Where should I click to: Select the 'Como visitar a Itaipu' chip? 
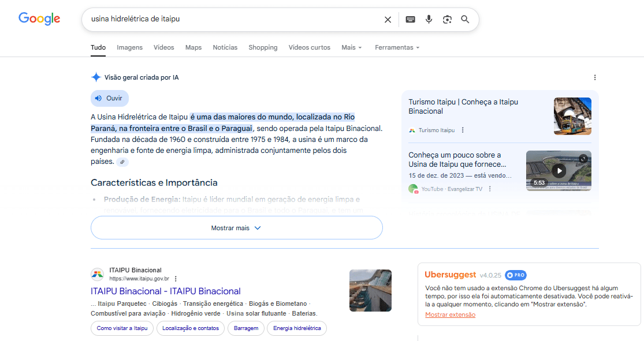(x=121, y=328)
